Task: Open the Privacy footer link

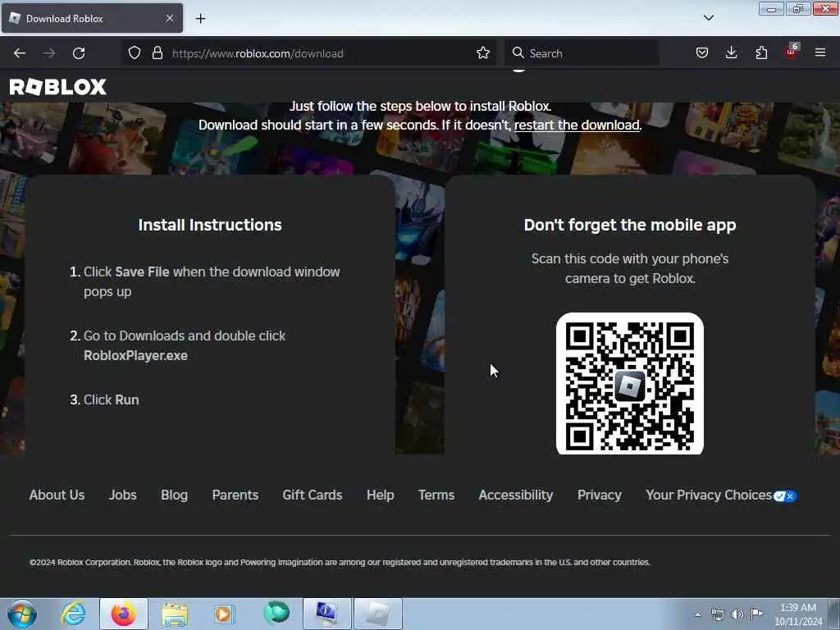Action: coord(600,495)
